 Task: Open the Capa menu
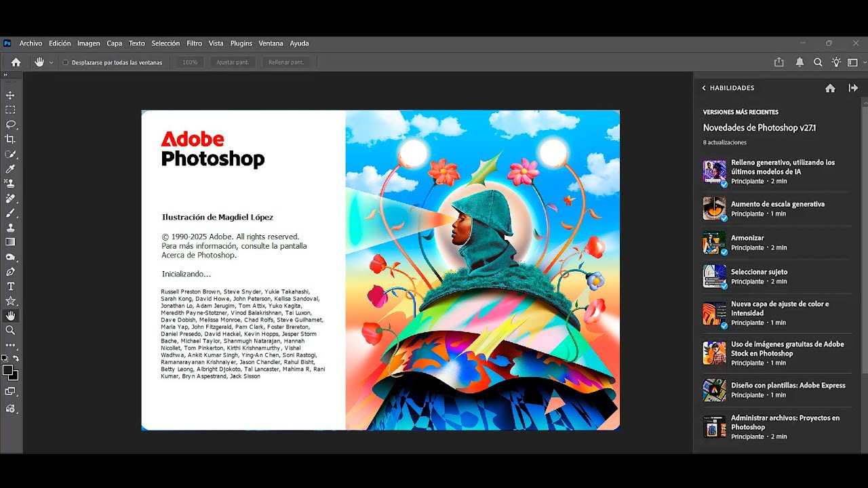click(115, 43)
